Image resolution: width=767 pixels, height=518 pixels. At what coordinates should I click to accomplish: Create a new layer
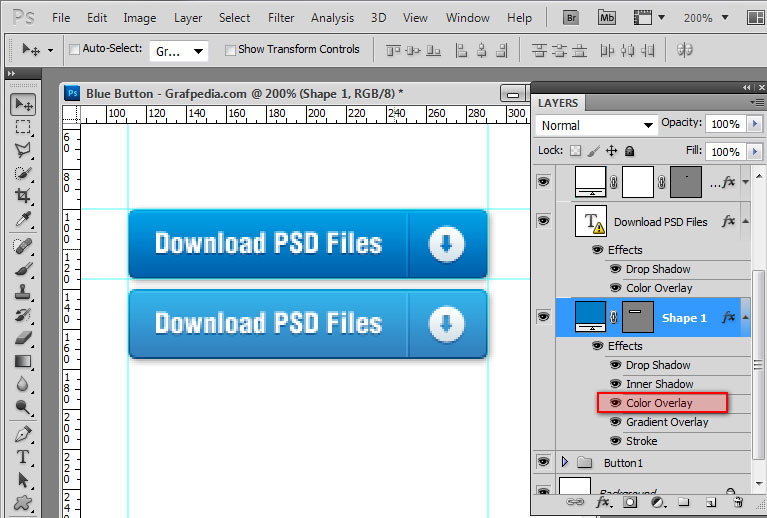click(711, 502)
